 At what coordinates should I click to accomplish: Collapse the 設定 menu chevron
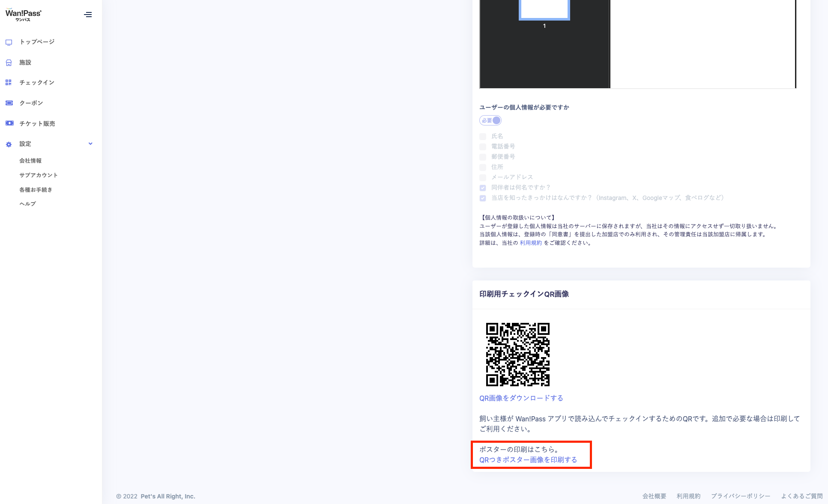tap(90, 144)
